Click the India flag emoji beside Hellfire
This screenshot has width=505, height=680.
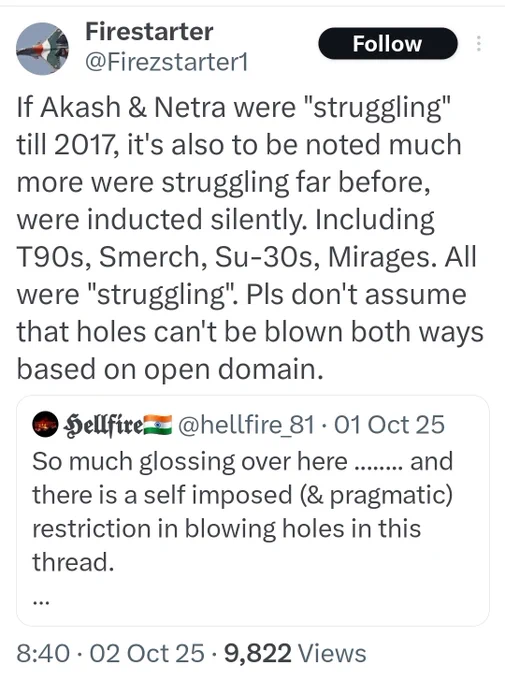(158, 424)
